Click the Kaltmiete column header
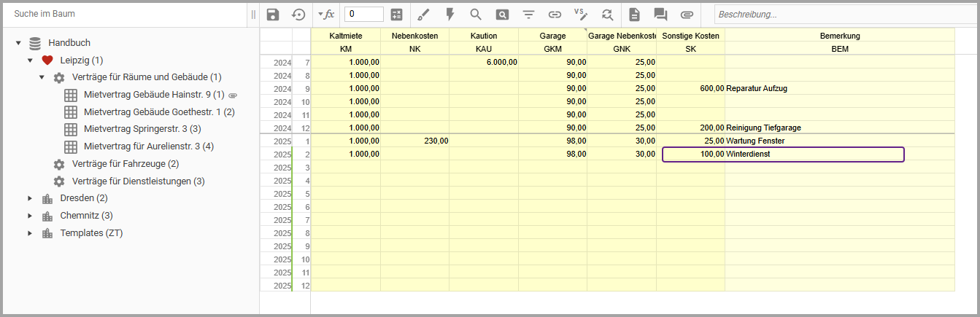 click(345, 36)
